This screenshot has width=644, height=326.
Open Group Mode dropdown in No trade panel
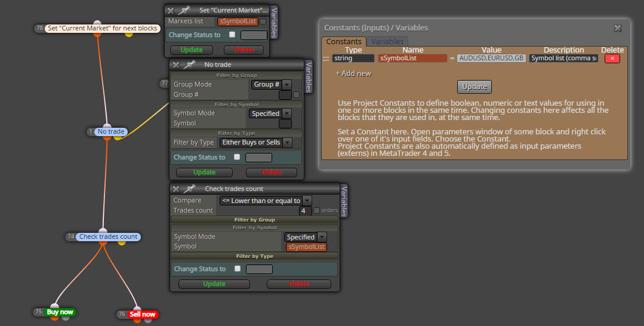pos(272,84)
